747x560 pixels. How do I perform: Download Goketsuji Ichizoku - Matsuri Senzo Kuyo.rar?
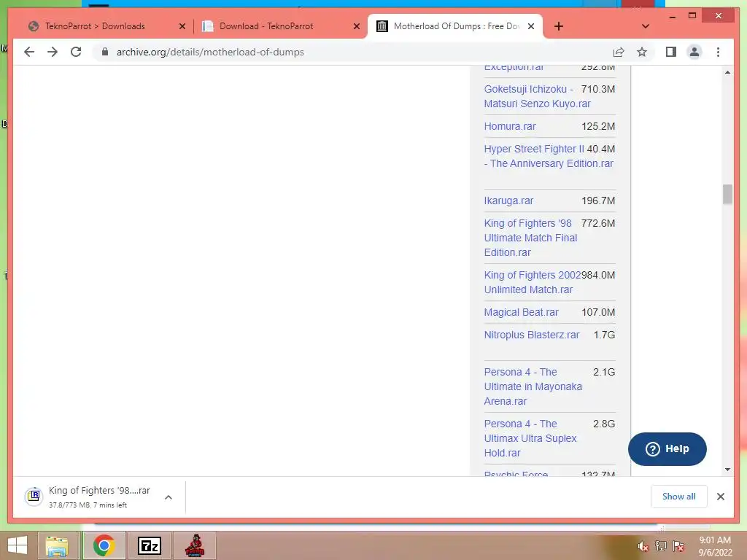pos(537,96)
